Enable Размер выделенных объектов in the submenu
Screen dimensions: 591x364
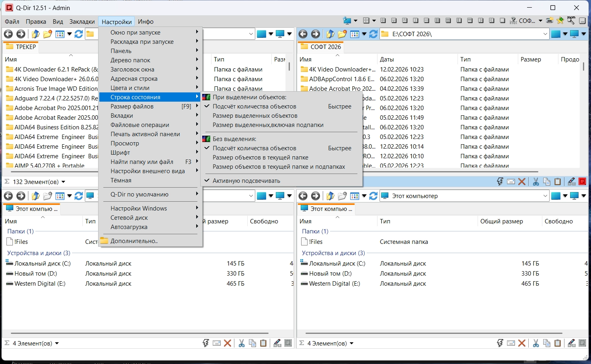[255, 116]
